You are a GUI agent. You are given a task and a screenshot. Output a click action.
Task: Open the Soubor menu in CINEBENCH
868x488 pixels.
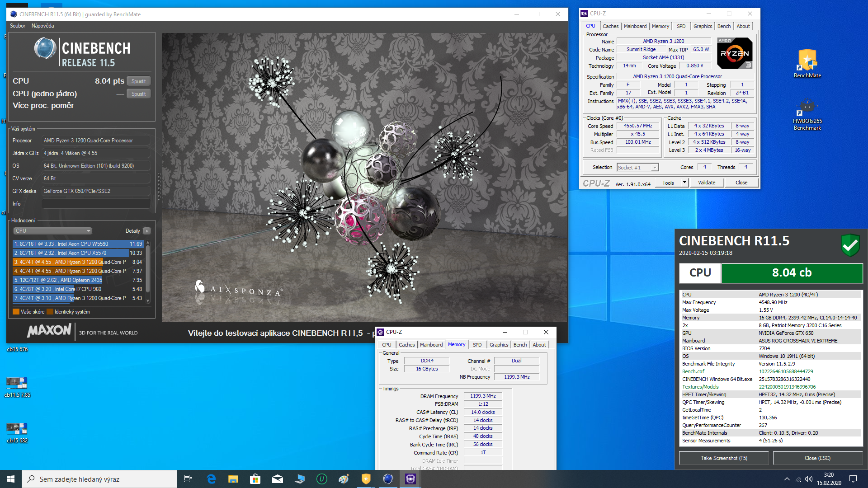point(18,26)
